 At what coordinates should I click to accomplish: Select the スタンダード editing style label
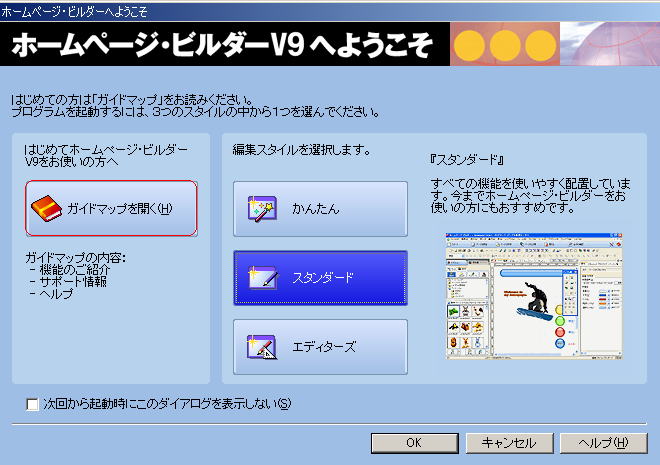point(322,278)
